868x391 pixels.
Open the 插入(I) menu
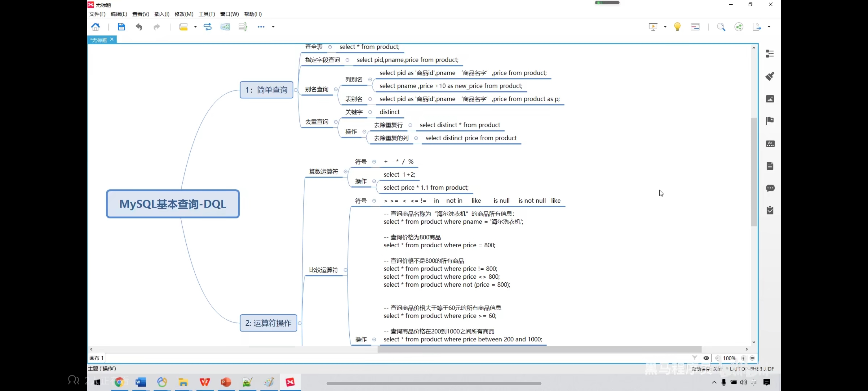(x=162, y=14)
